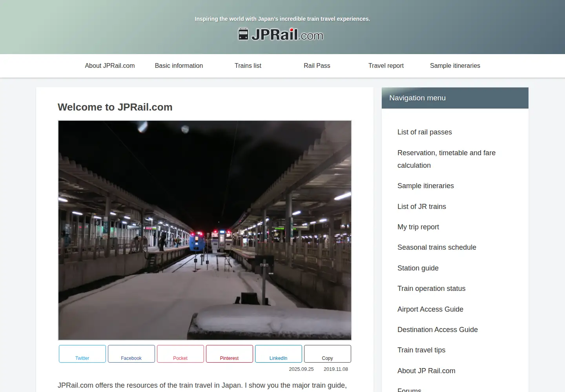
Task: Open About JP Rail.com sidebar link
Action: pyautogui.click(x=426, y=371)
